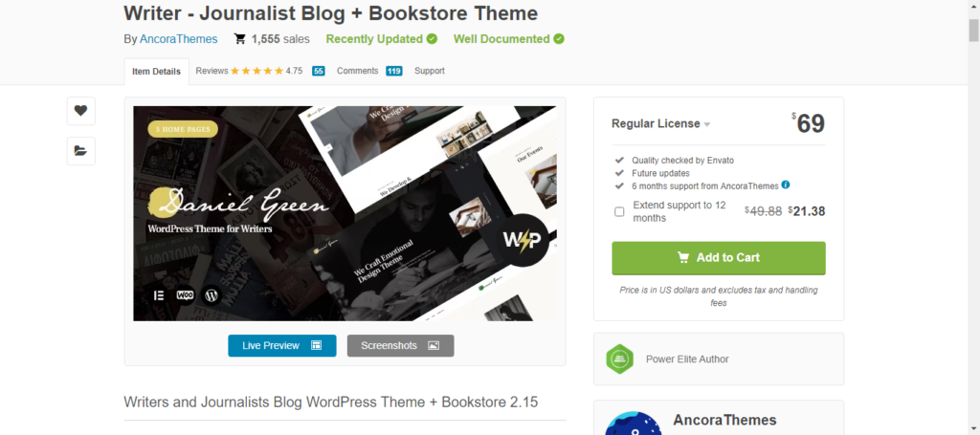View Screenshots button
Image resolution: width=980 pixels, height=435 pixels.
click(x=401, y=346)
